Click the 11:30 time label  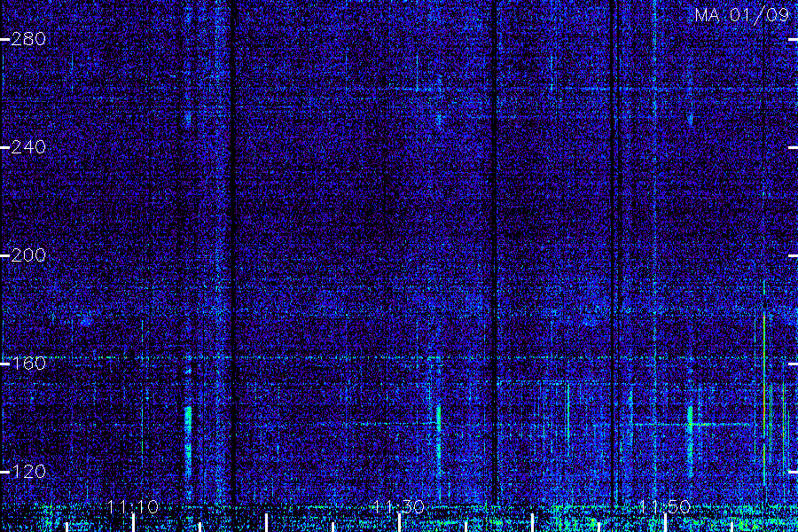[x=398, y=506]
